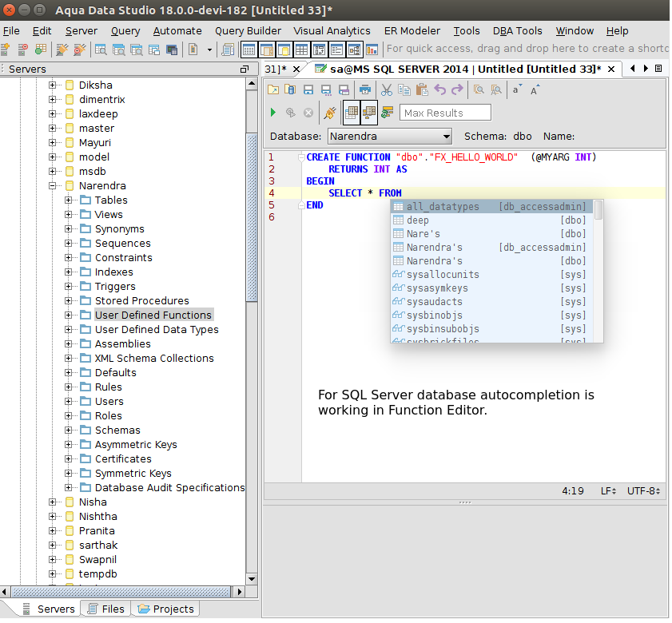The height and width of the screenshot is (623, 672).
Task: Select 'sysallocunits' in autocomplete list
Action: pyautogui.click(x=492, y=275)
